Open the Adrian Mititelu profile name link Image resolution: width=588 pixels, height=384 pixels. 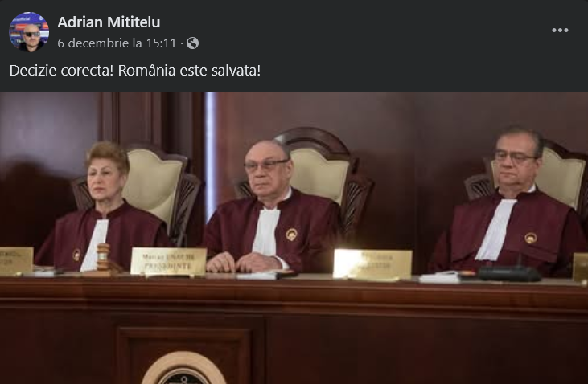pos(109,22)
